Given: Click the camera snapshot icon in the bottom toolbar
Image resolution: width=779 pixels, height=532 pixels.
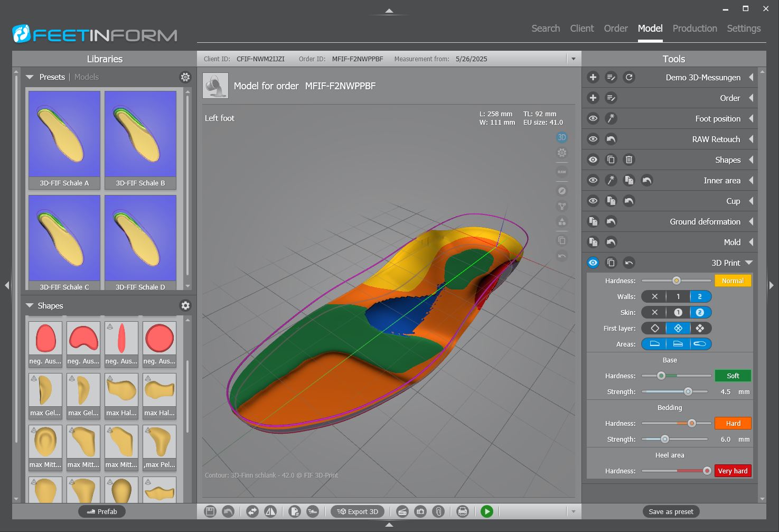Looking at the screenshot, I should [x=420, y=511].
